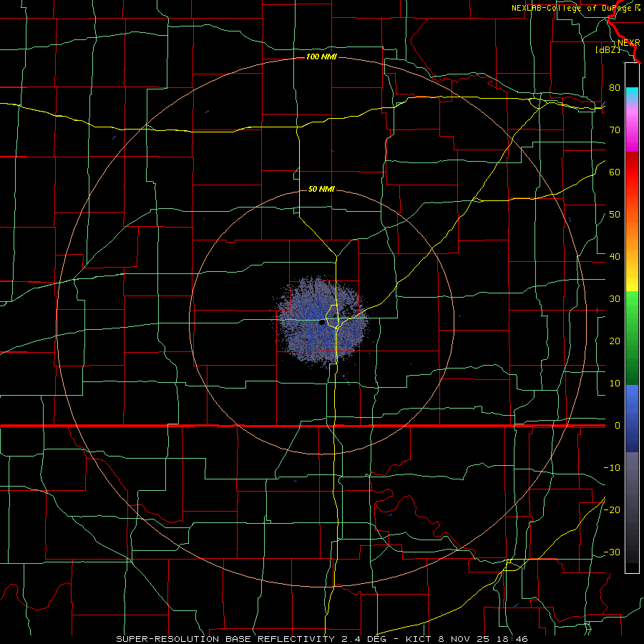Image resolution: width=644 pixels, height=644 pixels.
Task: Click the 10 value on the dBZ scale
Action: [615, 384]
